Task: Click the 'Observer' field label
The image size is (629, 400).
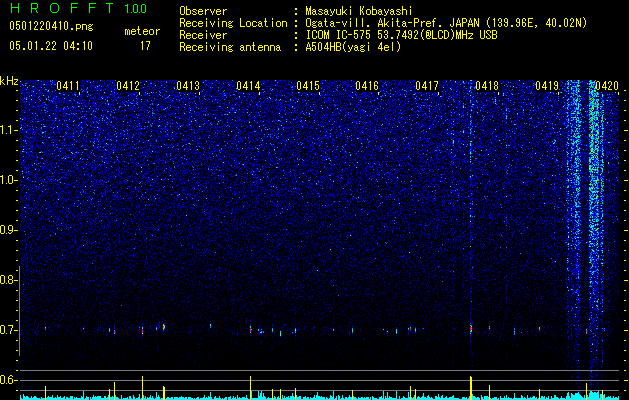Action: pyautogui.click(x=203, y=11)
